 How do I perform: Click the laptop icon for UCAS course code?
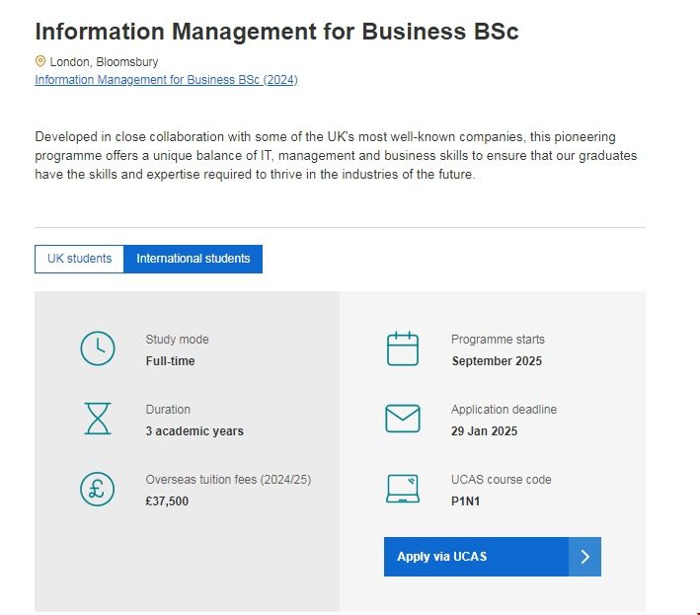click(402, 490)
